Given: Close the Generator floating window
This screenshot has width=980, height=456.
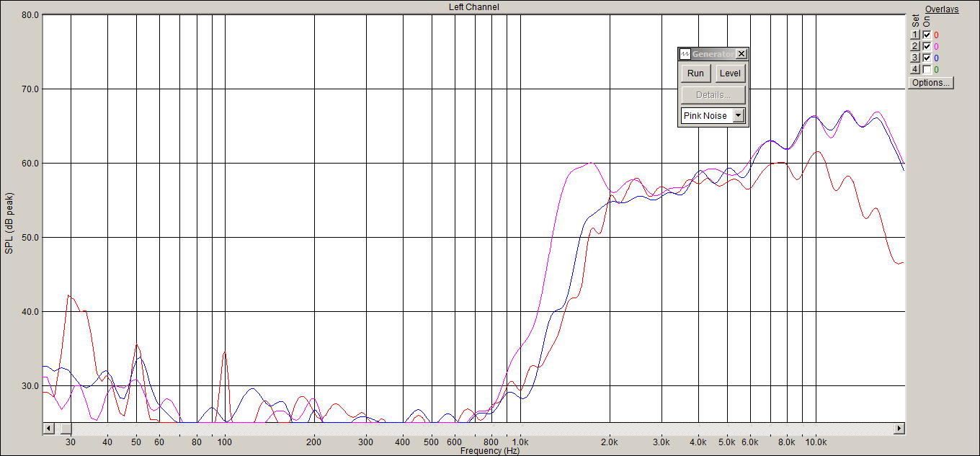Looking at the screenshot, I should coord(741,54).
